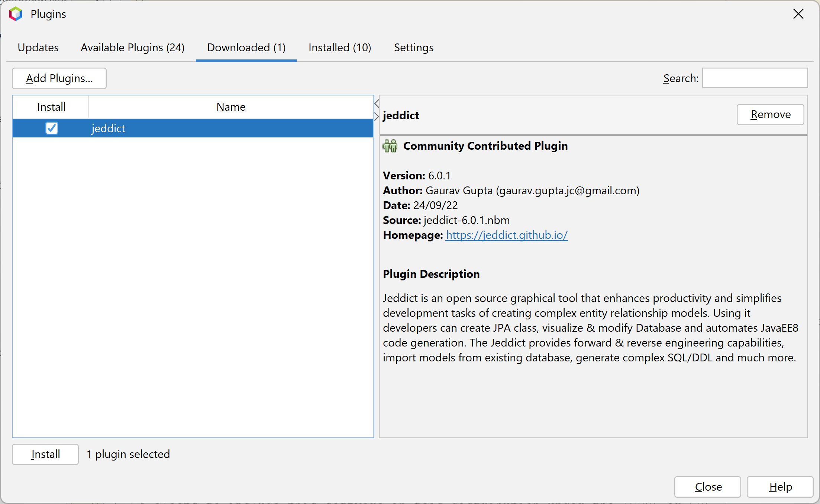Focus the Search input field
The height and width of the screenshot is (504, 820).
point(754,78)
